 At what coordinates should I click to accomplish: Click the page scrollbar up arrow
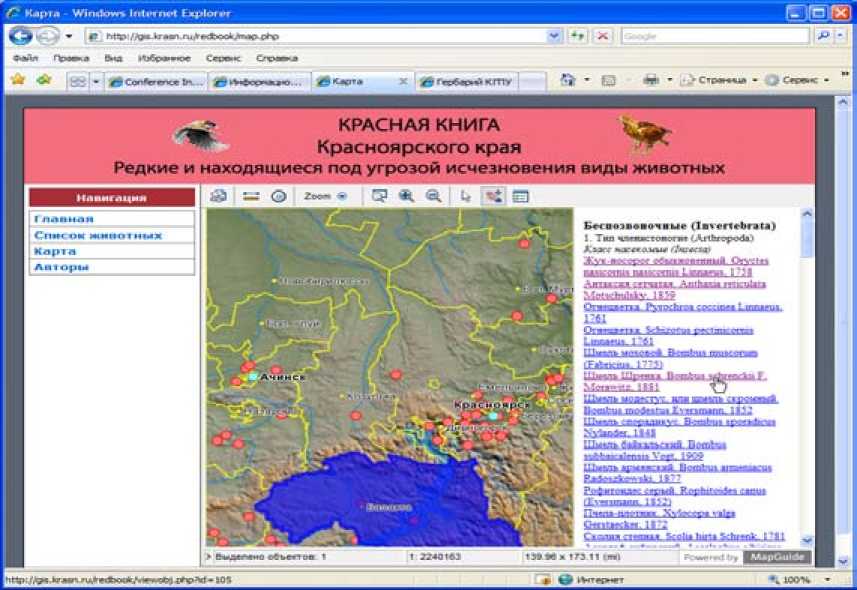[842, 102]
